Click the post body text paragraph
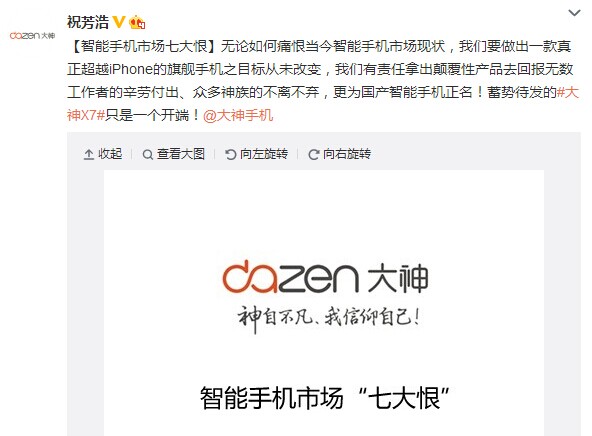Screen dimensions: 592x436 pyautogui.click(x=323, y=80)
